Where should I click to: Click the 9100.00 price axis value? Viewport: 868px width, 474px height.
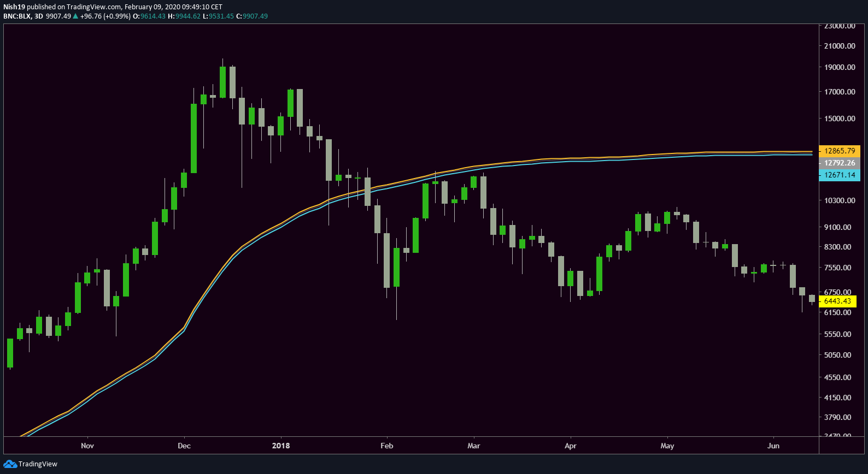[x=838, y=227]
